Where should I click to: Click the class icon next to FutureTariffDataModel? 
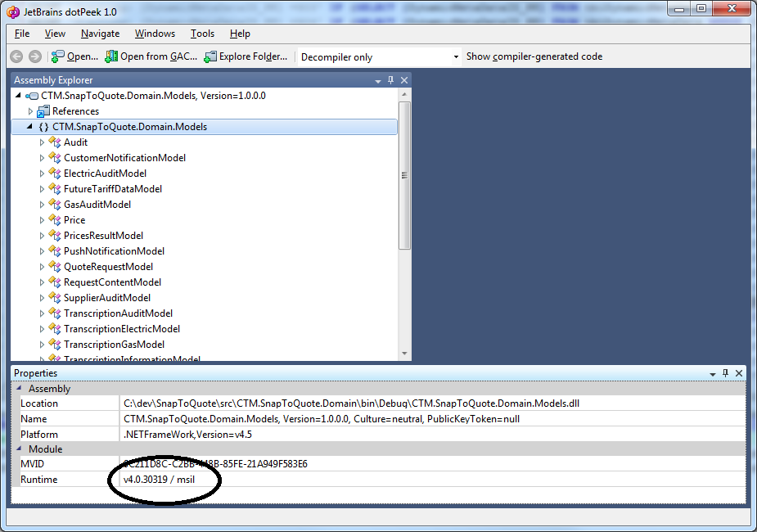pos(55,189)
